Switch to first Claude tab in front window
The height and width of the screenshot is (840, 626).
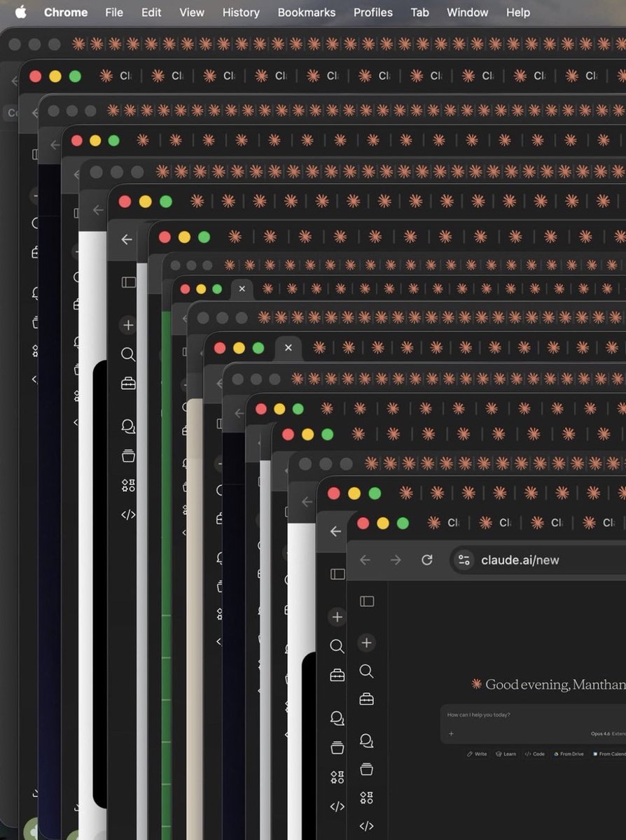(443, 523)
